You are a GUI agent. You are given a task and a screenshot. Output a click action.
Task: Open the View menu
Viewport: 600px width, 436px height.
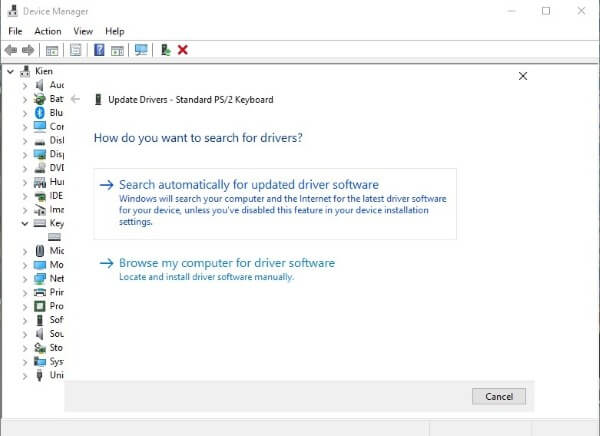(83, 31)
